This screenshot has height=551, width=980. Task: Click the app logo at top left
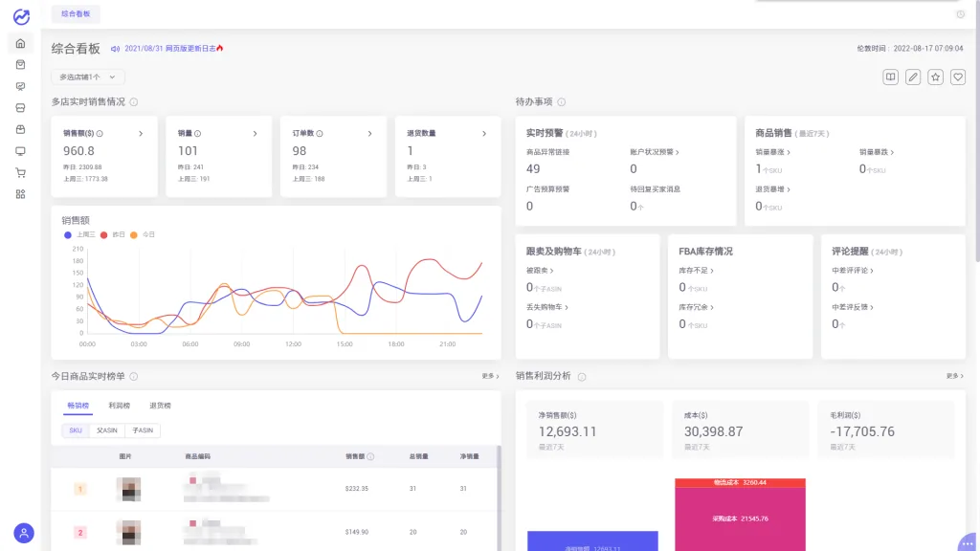point(21,17)
